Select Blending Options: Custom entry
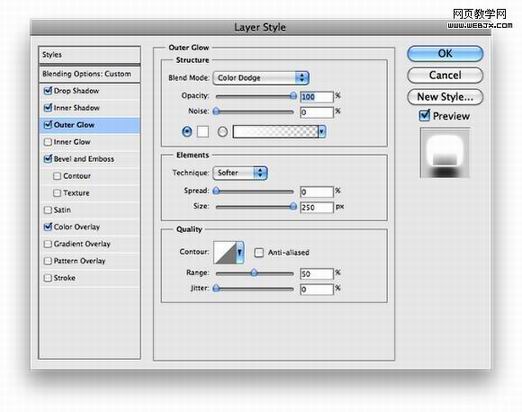The height and width of the screenshot is (412, 522). coord(89,74)
